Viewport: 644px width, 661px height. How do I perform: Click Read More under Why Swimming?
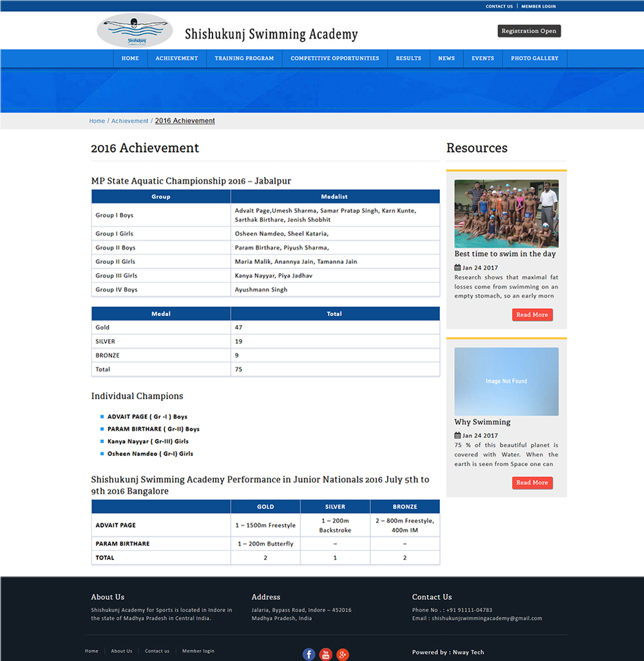pos(532,483)
